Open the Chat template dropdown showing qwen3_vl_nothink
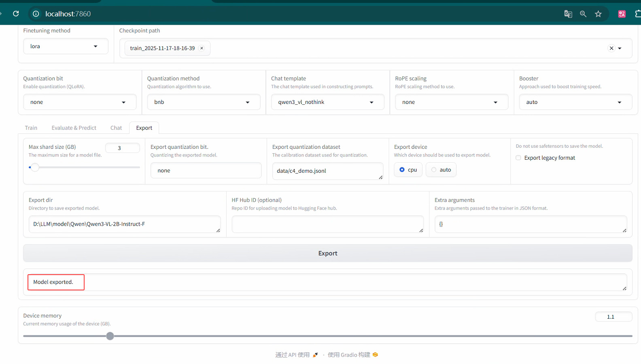Screen dimensions: 641x364 [x=327, y=102]
